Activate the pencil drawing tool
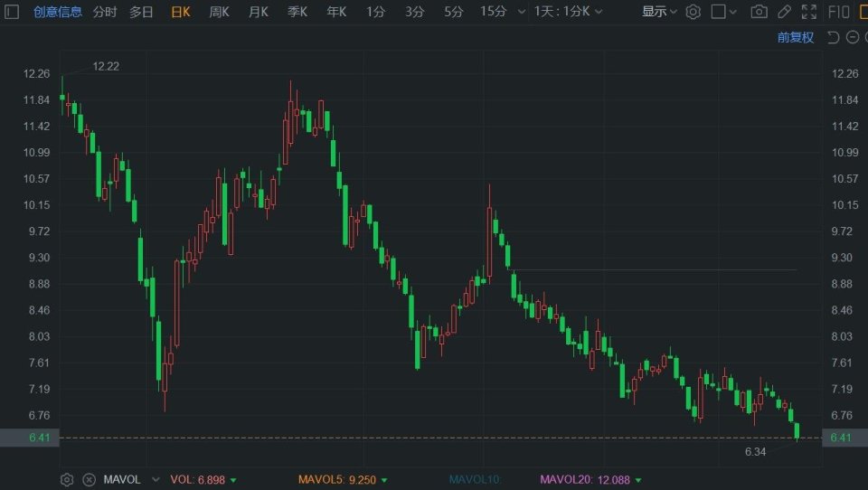The width and height of the screenshot is (868, 490). pyautogui.click(x=784, y=12)
